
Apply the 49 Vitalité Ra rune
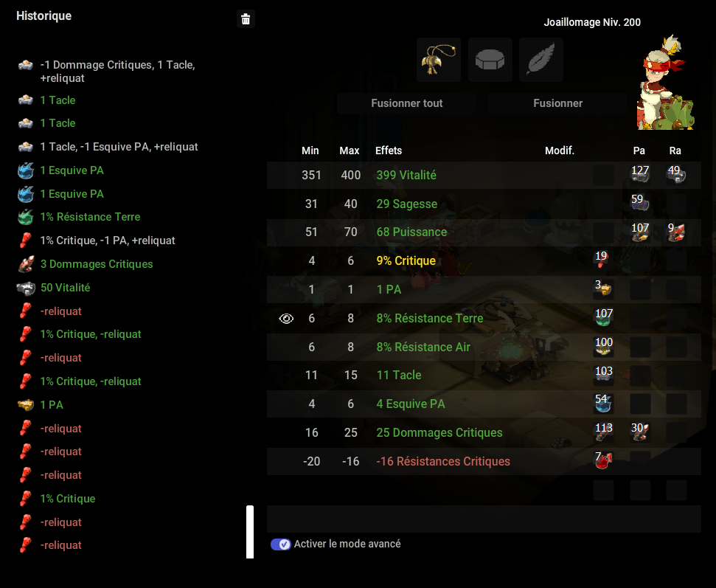click(x=676, y=174)
